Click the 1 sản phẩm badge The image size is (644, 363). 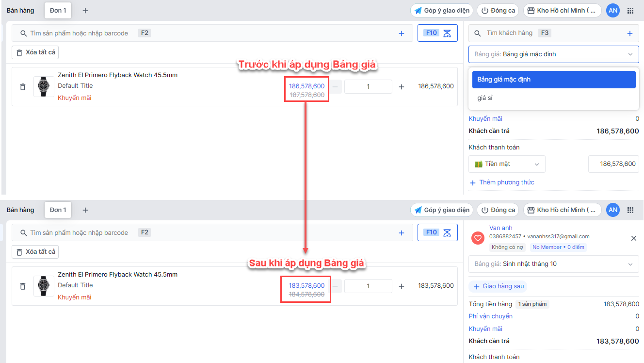click(532, 304)
